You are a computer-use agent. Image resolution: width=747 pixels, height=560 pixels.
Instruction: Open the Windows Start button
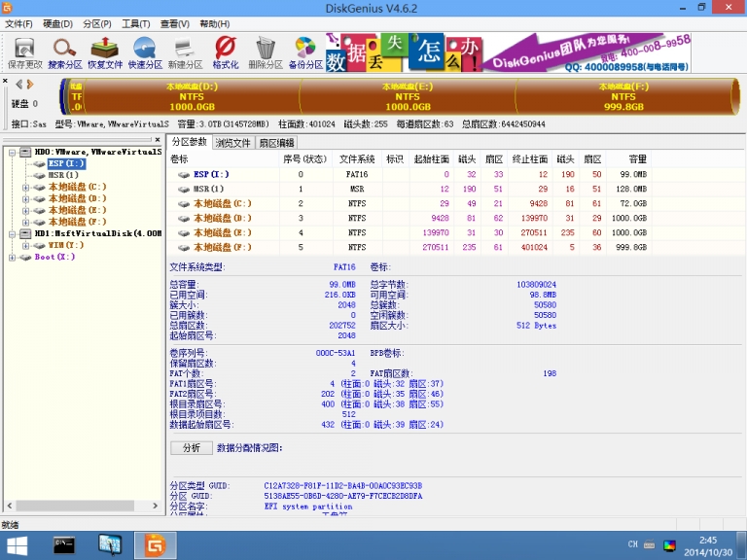[x=18, y=545]
